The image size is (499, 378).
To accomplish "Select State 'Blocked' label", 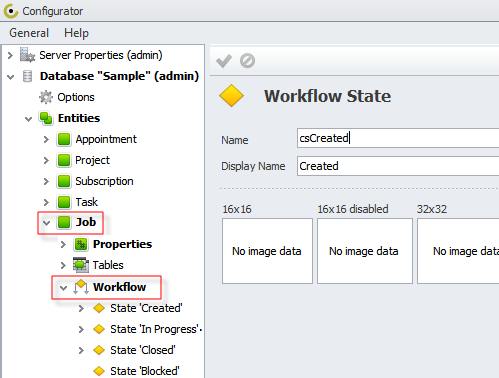I will [x=145, y=371].
